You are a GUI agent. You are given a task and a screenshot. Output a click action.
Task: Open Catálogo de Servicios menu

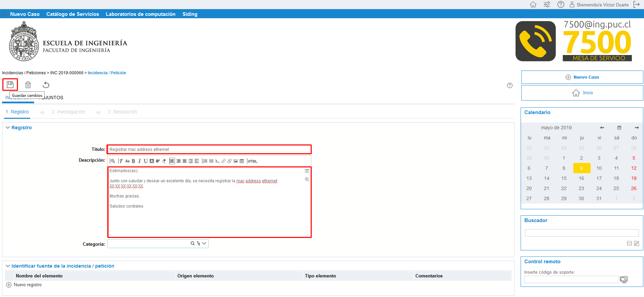click(73, 14)
